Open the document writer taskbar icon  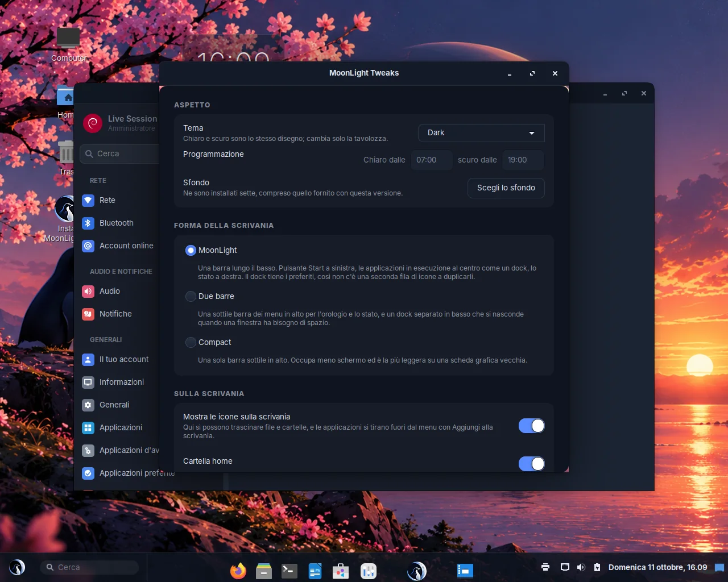click(x=315, y=570)
